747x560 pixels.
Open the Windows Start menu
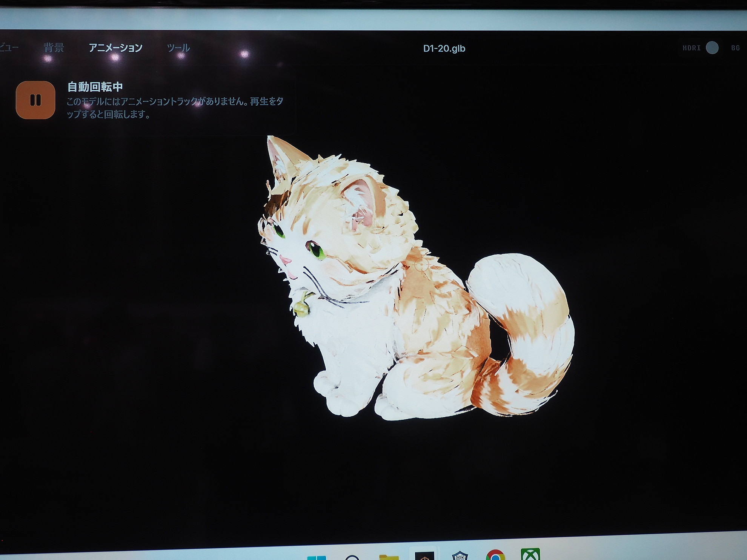point(317,557)
